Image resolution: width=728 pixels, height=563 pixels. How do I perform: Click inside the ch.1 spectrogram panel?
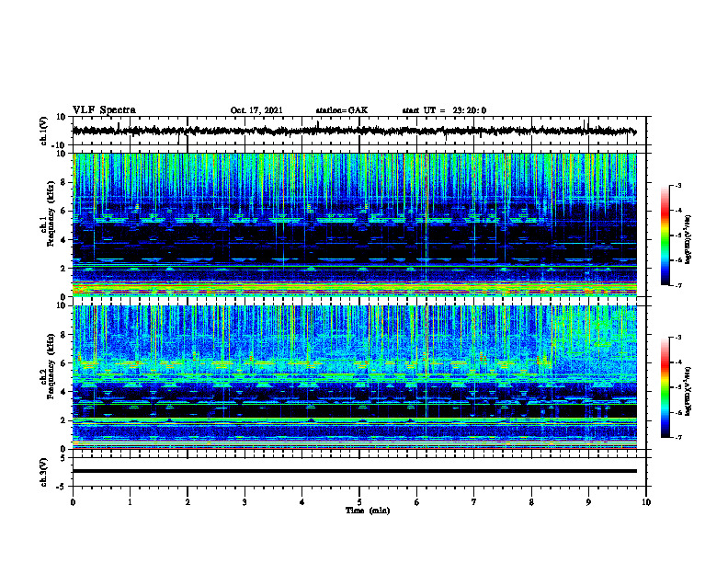pos(355,224)
